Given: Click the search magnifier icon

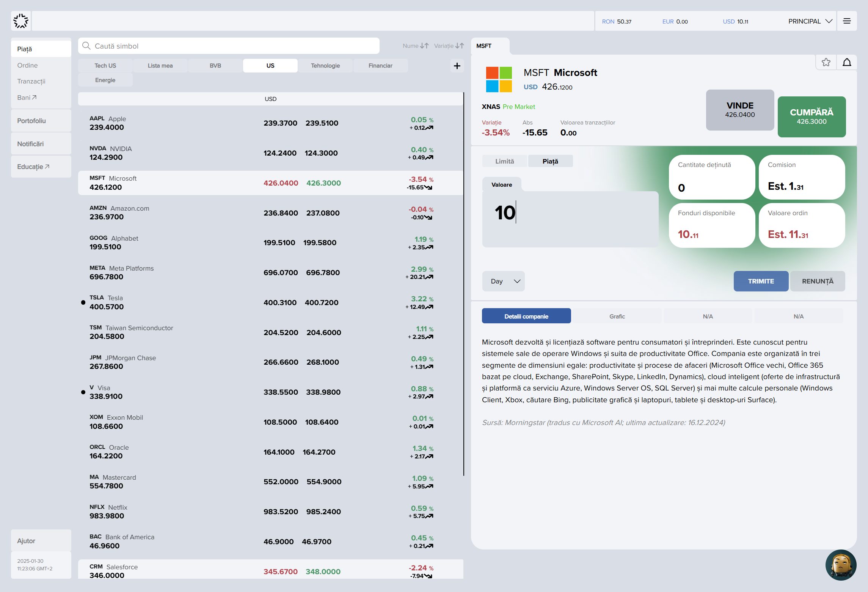Looking at the screenshot, I should coord(86,46).
